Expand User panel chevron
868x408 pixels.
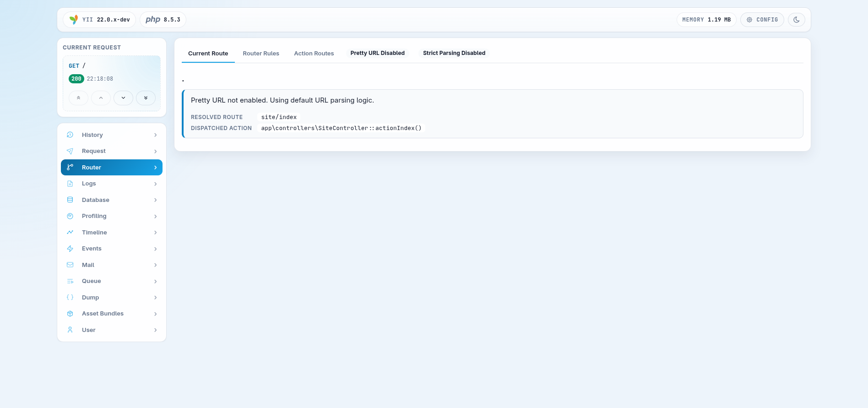coord(156,330)
